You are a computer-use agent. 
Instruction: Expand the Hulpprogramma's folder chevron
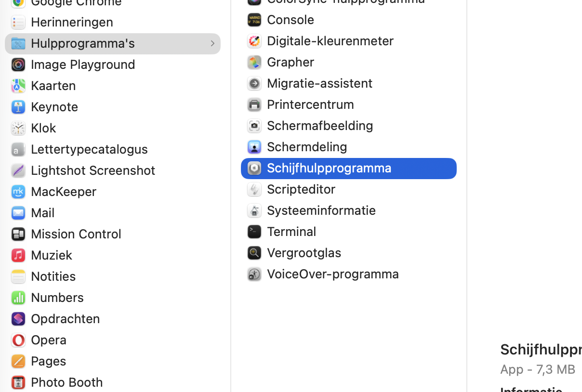[x=212, y=43]
